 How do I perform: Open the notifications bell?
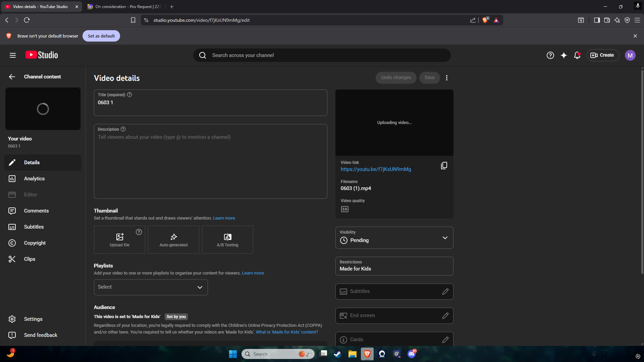pyautogui.click(x=577, y=55)
